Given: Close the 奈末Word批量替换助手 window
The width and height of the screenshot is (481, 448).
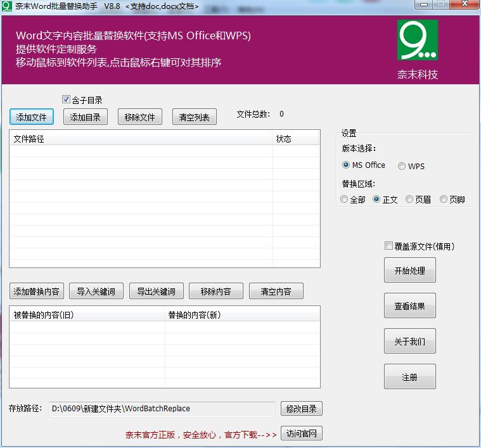Looking at the screenshot, I should pos(465,4).
